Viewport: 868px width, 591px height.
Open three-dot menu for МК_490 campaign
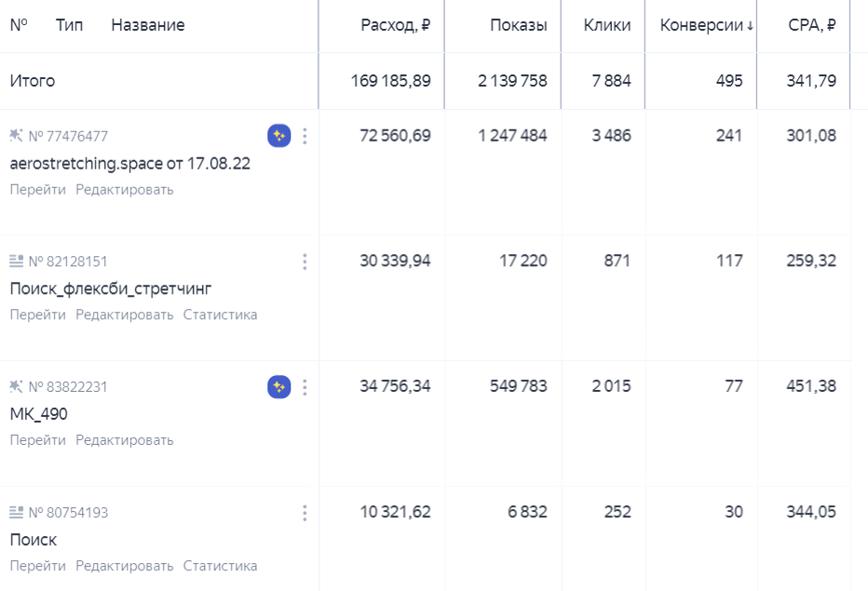(305, 387)
